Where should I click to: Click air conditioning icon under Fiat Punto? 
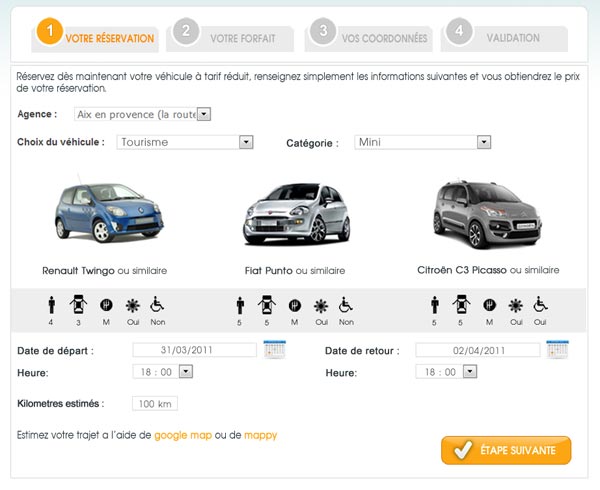tap(321, 306)
